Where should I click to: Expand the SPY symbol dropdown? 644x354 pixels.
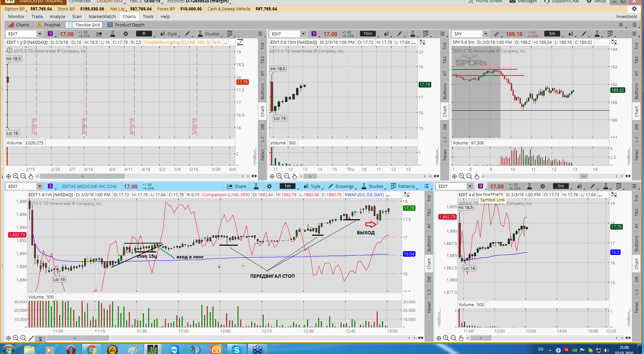(485, 34)
